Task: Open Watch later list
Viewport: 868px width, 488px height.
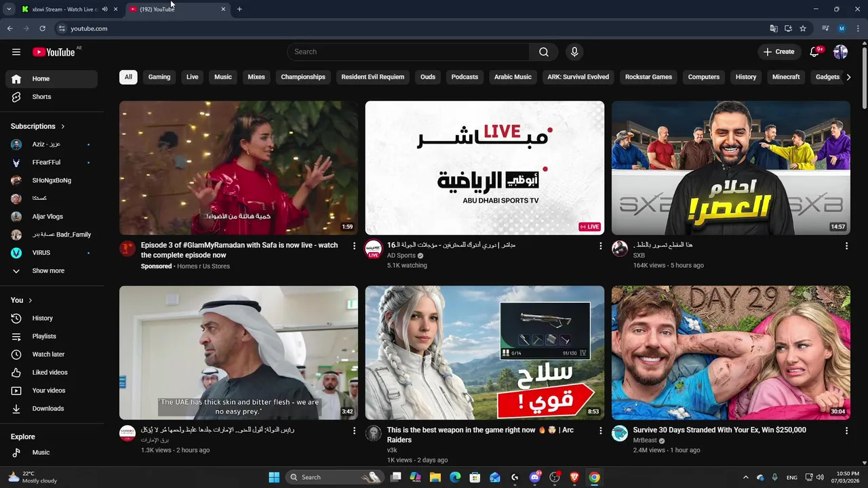Action: 52,354
